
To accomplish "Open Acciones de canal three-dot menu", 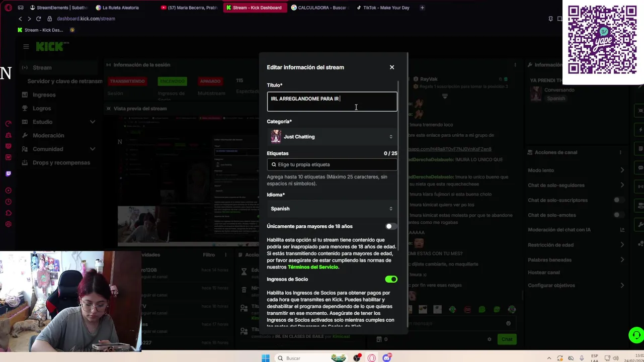I will click(x=621, y=152).
